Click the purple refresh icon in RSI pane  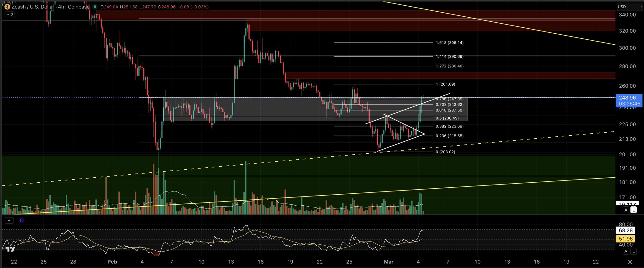tap(21, 220)
